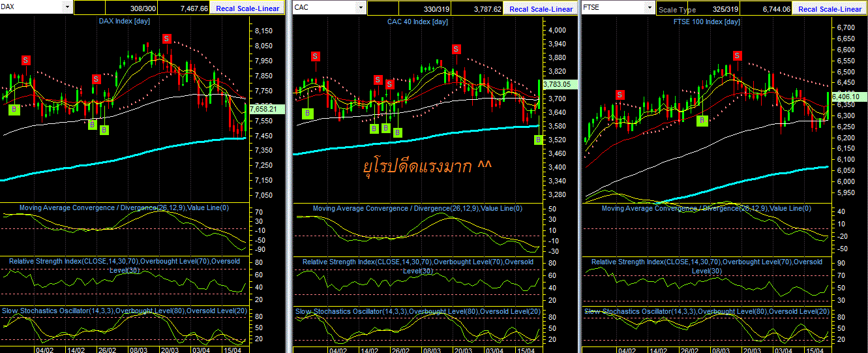Screen dimensions: 868x353
Task: Click the 26/02 date on FTSE time axis
Action: coord(689,350)
